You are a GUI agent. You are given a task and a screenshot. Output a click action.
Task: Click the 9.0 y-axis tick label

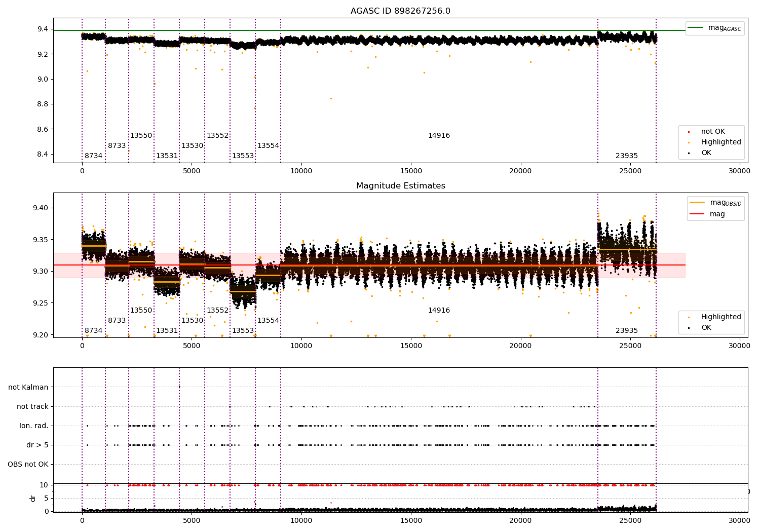(43, 80)
